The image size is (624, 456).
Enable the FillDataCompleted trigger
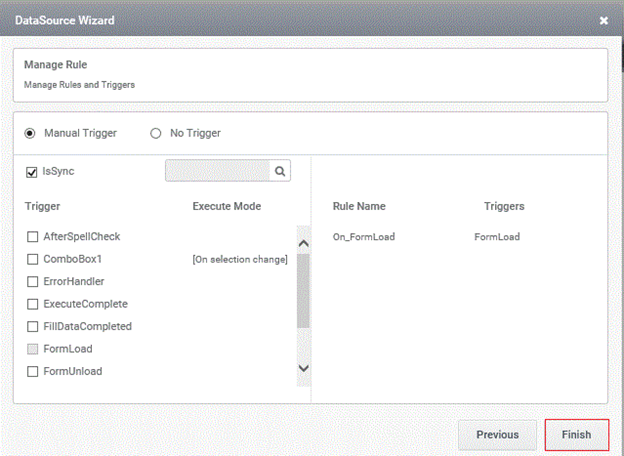pyautogui.click(x=32, y=326)
